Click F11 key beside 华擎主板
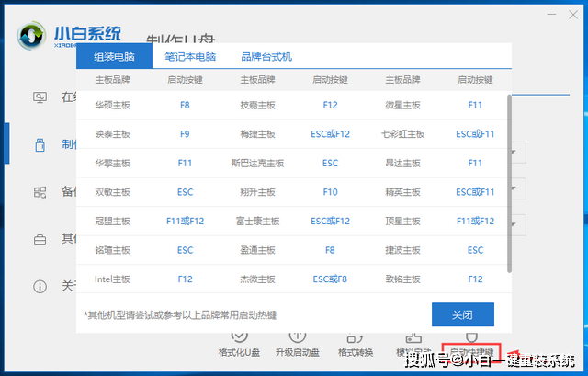 [185, 164]
